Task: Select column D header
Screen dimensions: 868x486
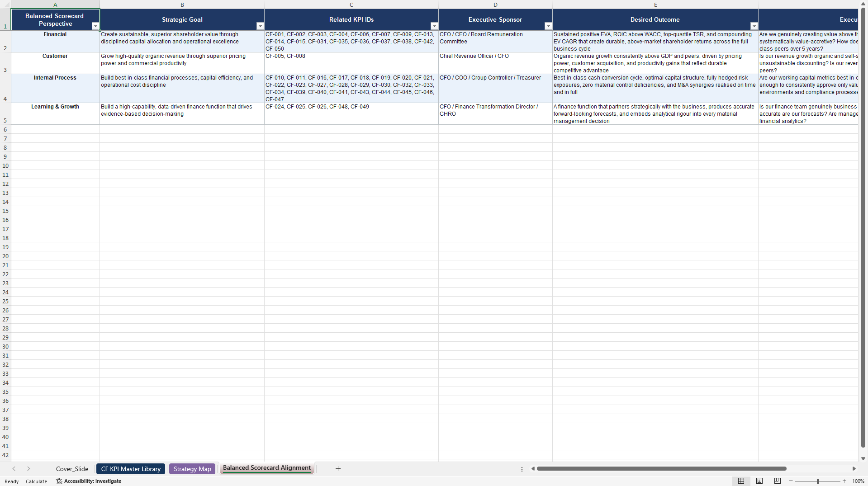Action: pos(495,5)
